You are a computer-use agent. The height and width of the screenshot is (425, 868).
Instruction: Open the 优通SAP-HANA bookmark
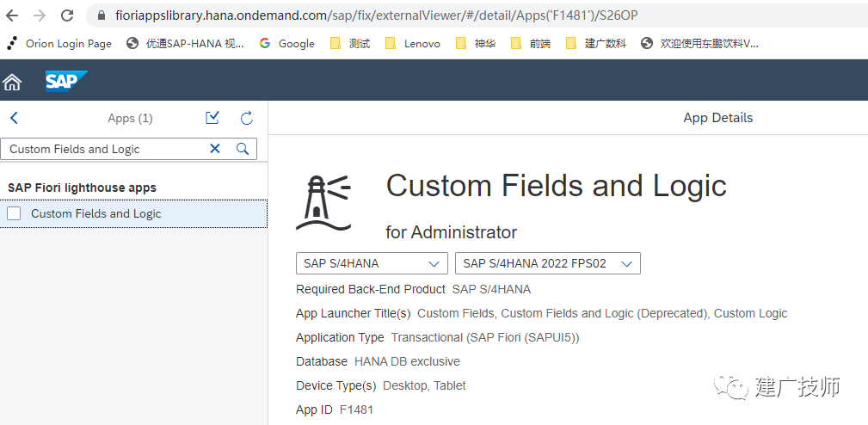click(185, 43)
